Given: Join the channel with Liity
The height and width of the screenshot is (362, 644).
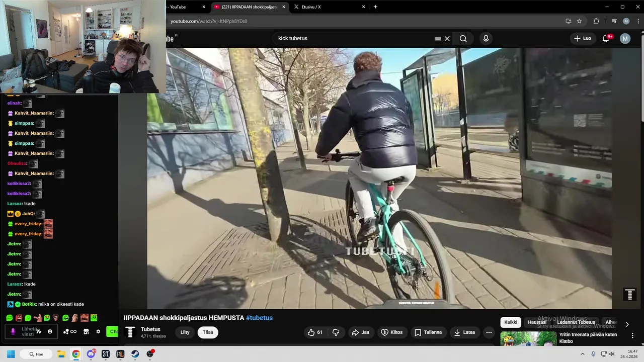Looking at the screenshot, I should tap(185, 332).
